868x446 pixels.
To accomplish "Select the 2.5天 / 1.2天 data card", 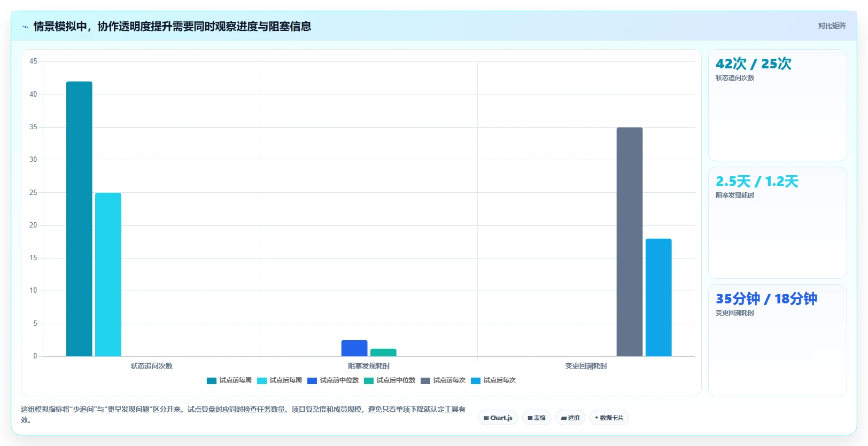I will [777, 223].
